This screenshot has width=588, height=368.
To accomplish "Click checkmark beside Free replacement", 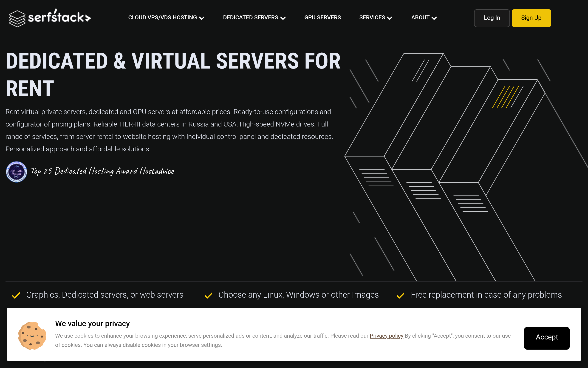I will click(x=400, y=295).
